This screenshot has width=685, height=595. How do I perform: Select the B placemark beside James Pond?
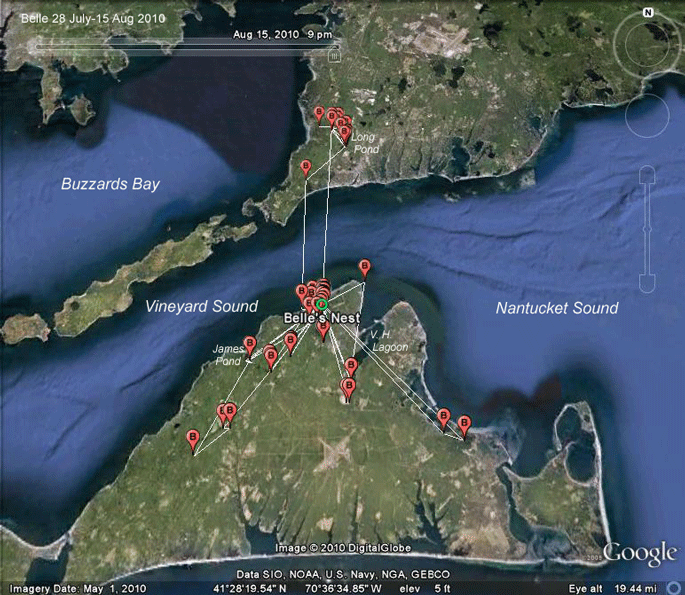(x=250, y=346)
